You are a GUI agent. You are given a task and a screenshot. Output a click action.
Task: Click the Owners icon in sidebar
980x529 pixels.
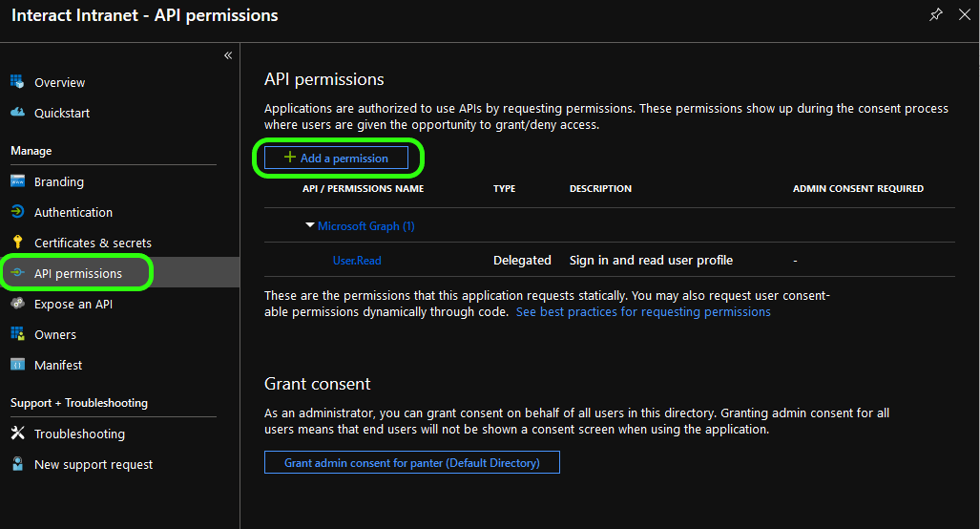pyautogui.click(x=17, y=334)
